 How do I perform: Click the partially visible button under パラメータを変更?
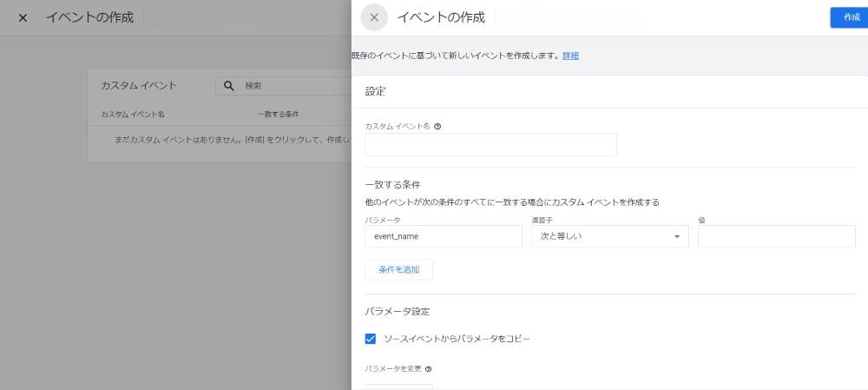398,387
